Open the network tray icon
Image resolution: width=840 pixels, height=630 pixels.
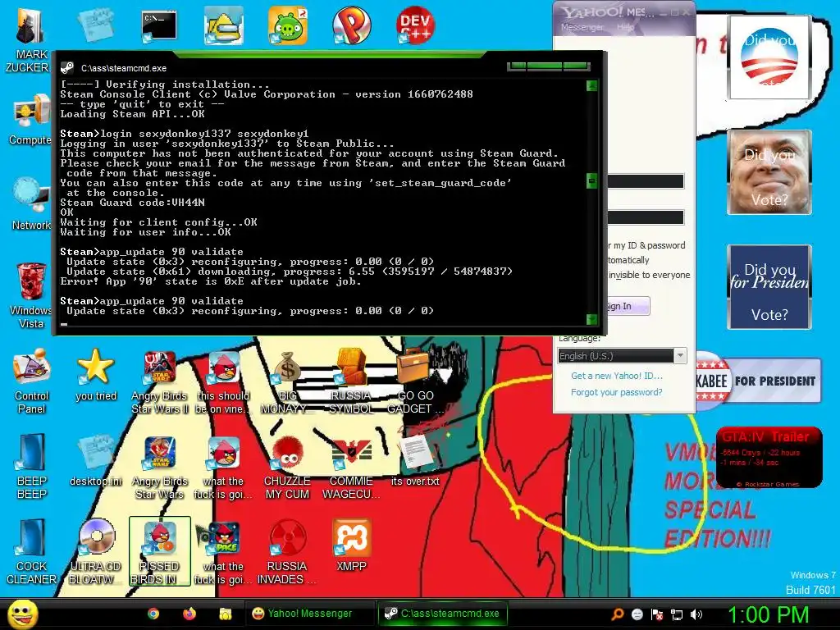point(677,614)
